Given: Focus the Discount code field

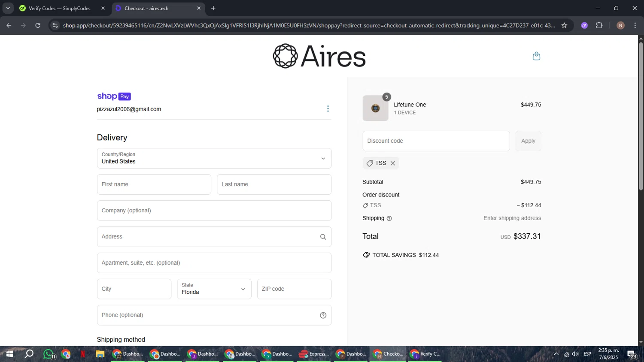Looking at the screenshot, I should point(436,141).
